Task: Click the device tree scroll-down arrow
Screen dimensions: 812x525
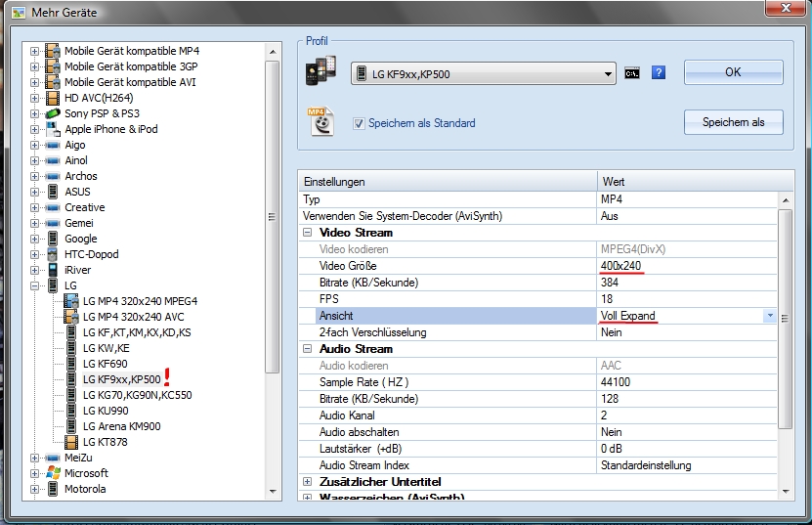Action: click(x=273, y=492)
